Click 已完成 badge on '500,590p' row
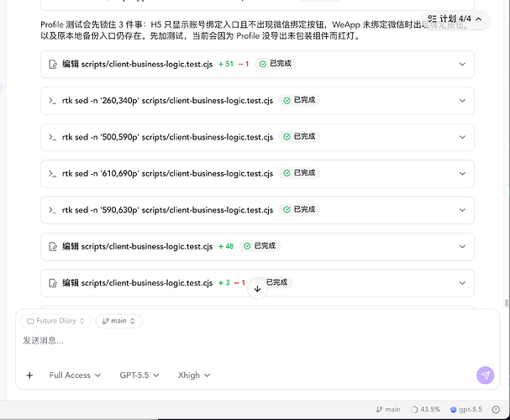 click(299, 137)
